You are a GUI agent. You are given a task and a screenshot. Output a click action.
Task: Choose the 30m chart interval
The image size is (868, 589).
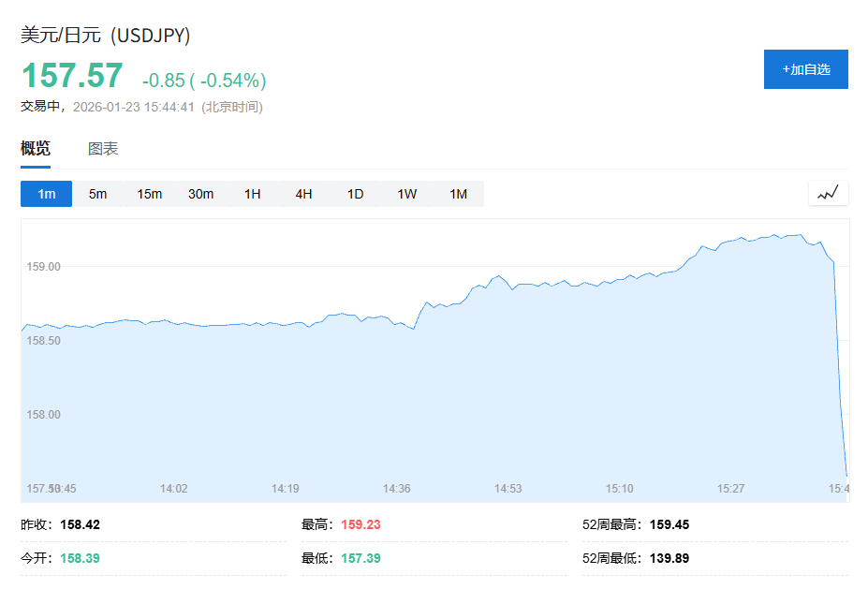(x=201, y=194)
